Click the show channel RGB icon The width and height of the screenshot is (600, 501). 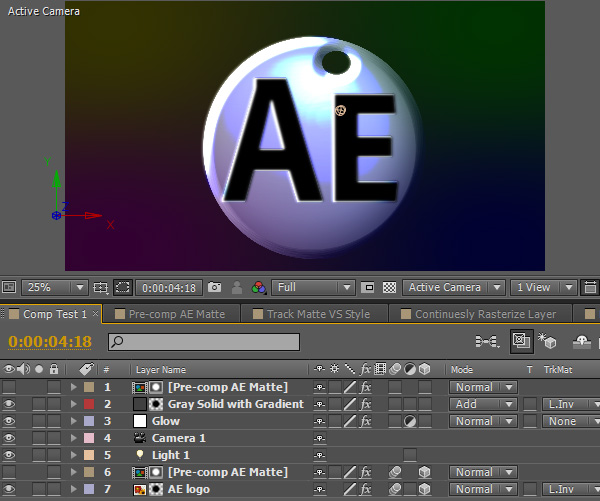point(260,288)
